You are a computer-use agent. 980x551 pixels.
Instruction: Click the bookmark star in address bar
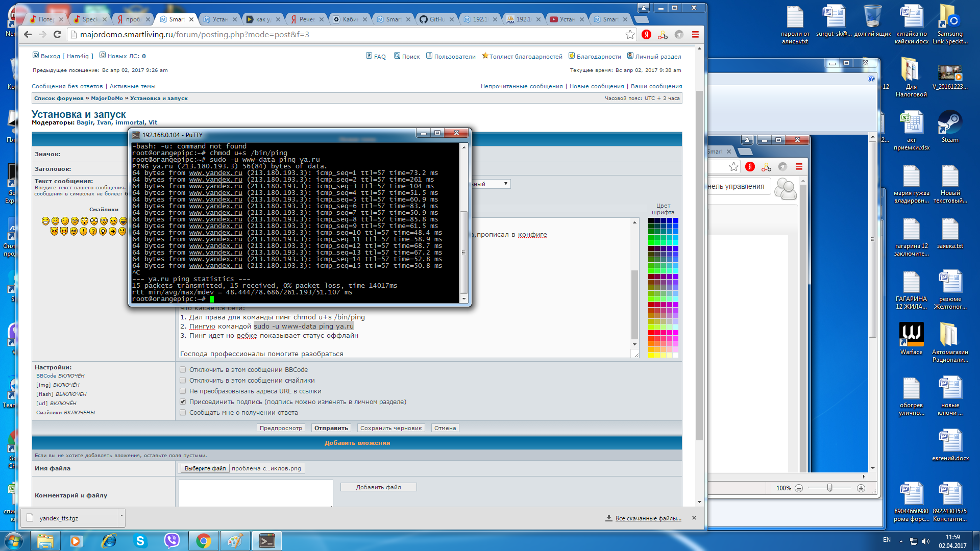click(630, 35)
